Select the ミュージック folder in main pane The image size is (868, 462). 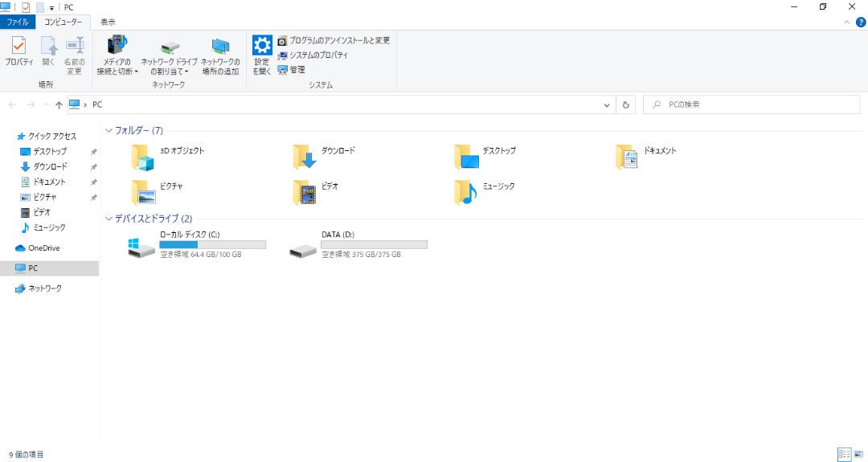(x=485, y=192)
